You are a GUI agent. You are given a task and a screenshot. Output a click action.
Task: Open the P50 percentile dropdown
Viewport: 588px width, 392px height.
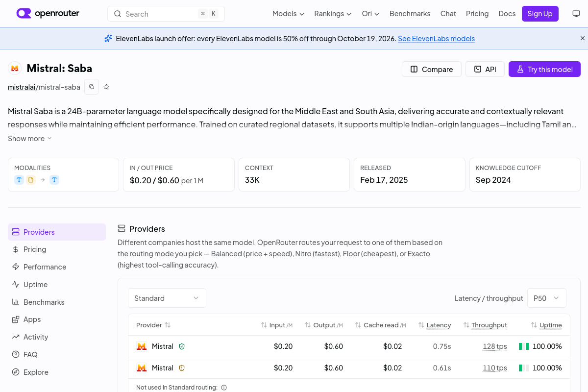click(546, 298)
